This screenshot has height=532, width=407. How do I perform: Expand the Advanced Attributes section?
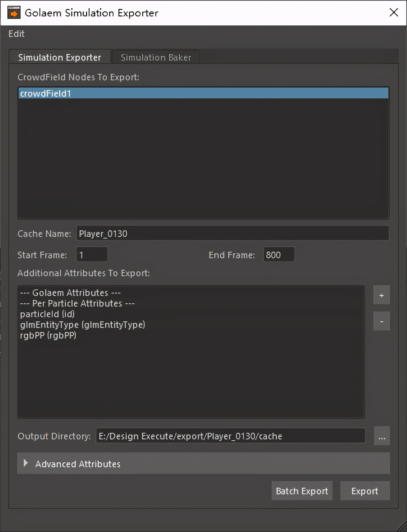tap(26, 464)
